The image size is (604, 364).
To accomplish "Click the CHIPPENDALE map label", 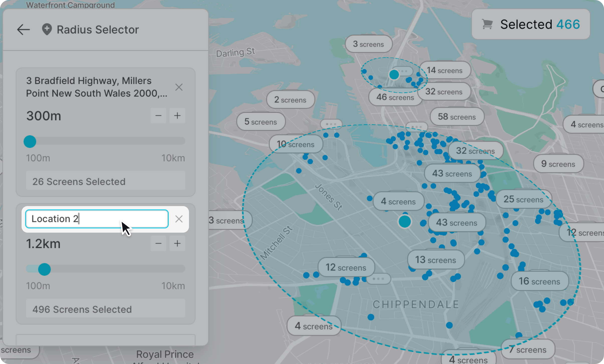I will click(416, 305).
